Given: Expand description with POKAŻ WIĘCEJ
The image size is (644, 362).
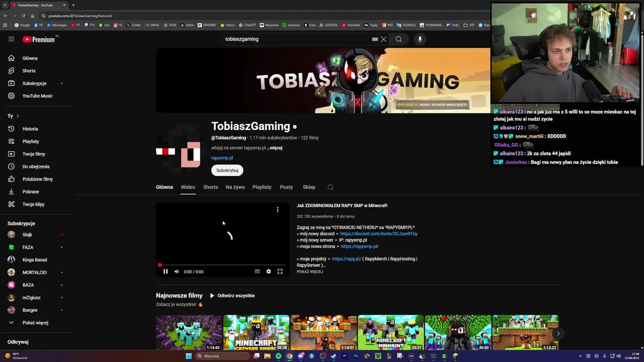Looking at the screenshot, I should (310, 272).
